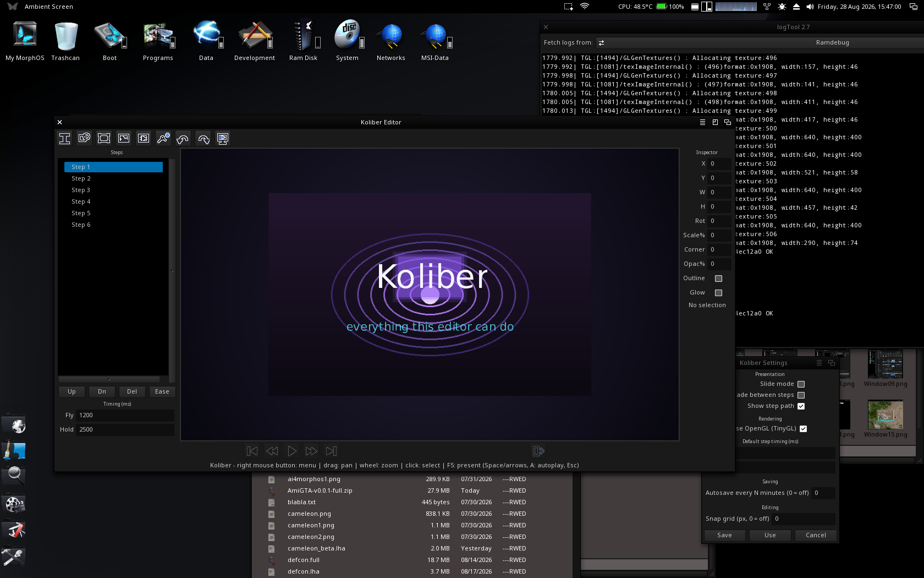Select the image tool in Koliber toolbar
This screenshot has width=924, height=578.
124,139
